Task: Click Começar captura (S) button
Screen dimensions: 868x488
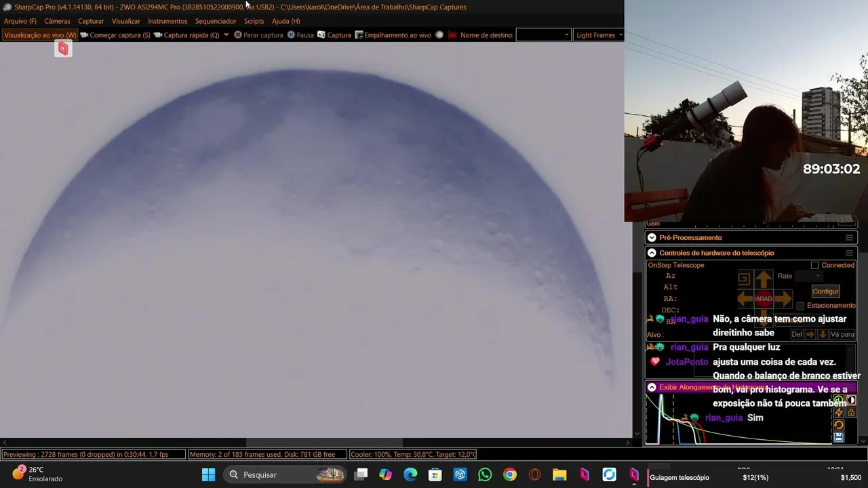Action: tap(115, 35)
